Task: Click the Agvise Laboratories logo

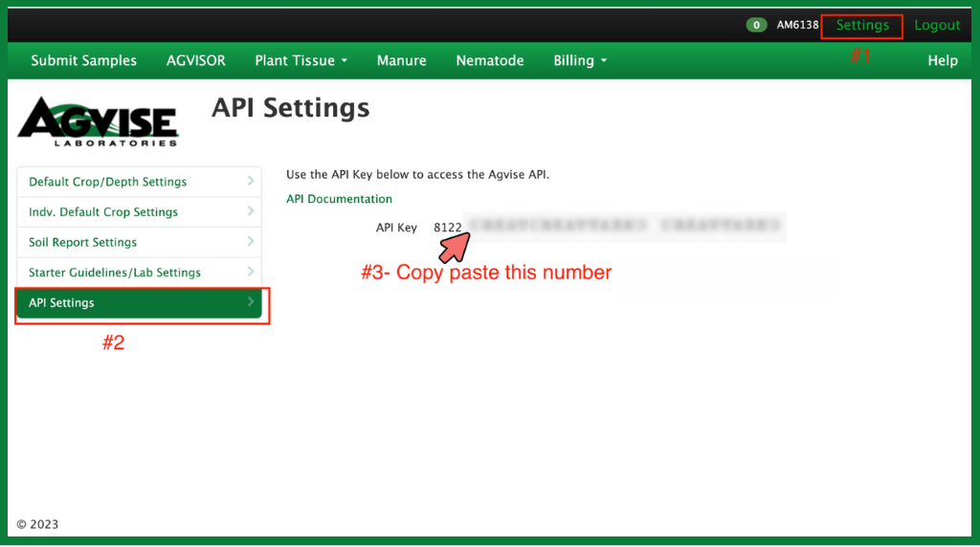Action: coord(99,121)
